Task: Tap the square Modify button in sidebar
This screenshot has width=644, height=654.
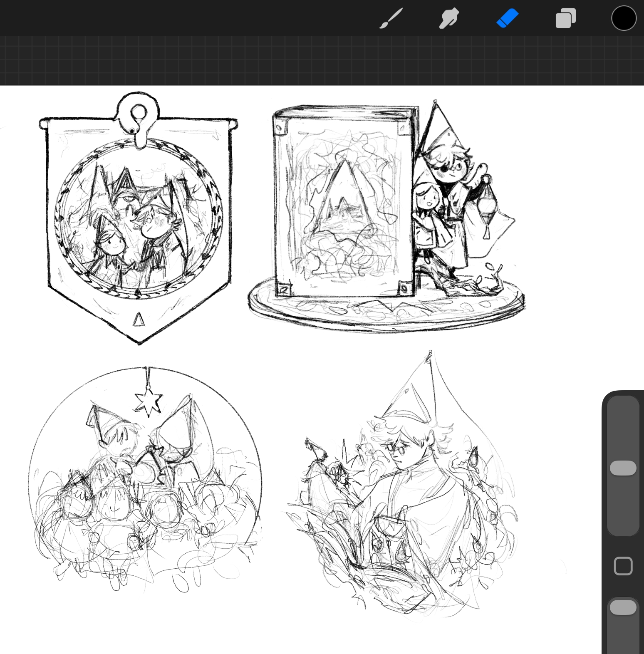Action: 623,566
